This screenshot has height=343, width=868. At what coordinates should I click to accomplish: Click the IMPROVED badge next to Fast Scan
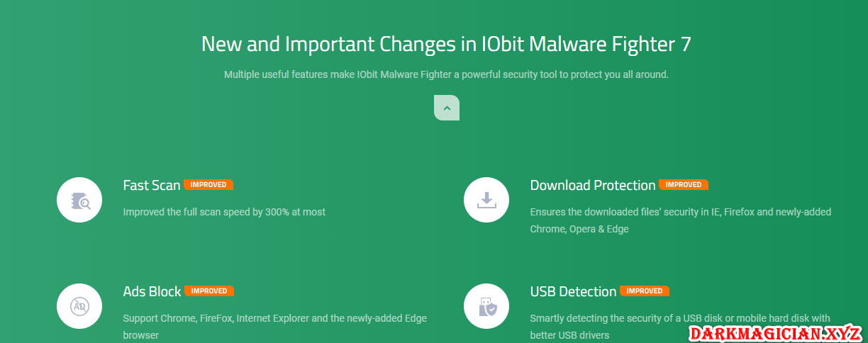click(x=208, y=185)
